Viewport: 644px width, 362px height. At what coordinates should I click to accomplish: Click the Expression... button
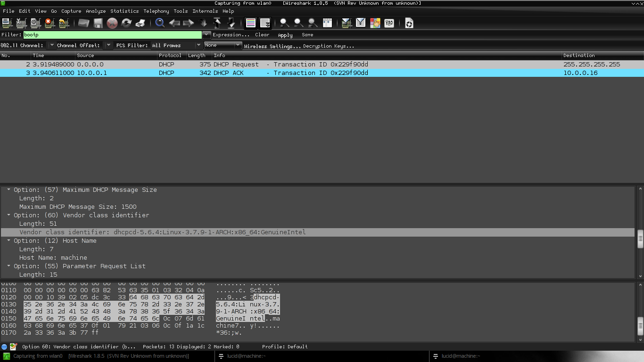click(231, 35)
